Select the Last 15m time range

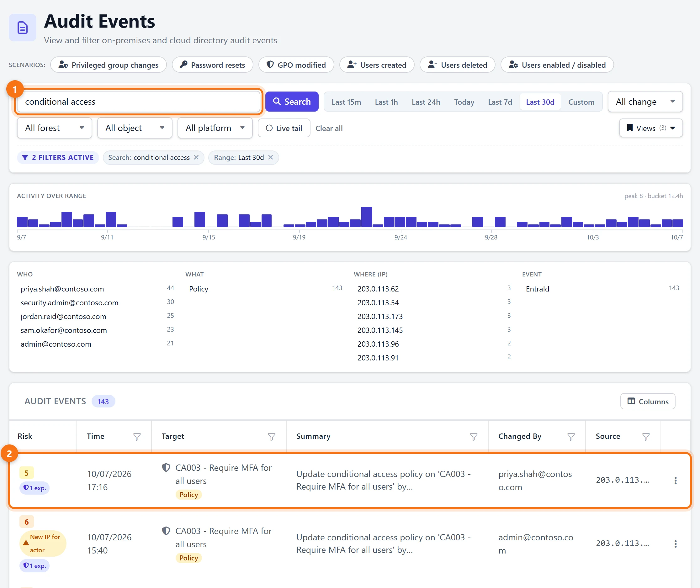(x=346, y=102)
